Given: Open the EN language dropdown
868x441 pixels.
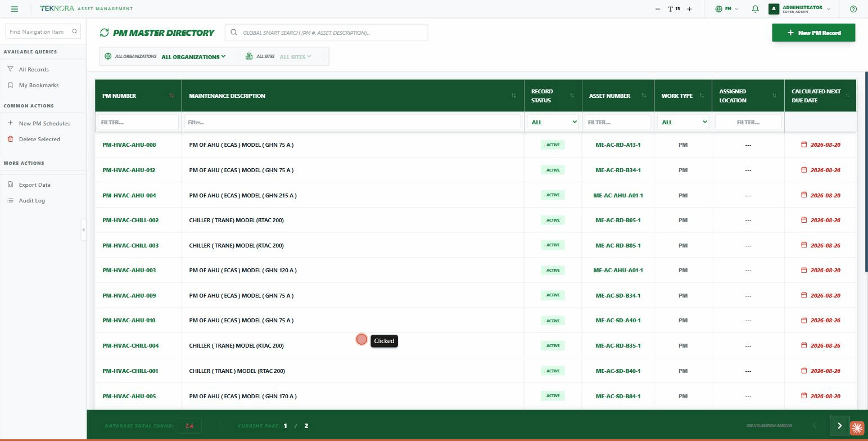Looking at the screenshot, I should pyautogui.click(x=727, y=9).
